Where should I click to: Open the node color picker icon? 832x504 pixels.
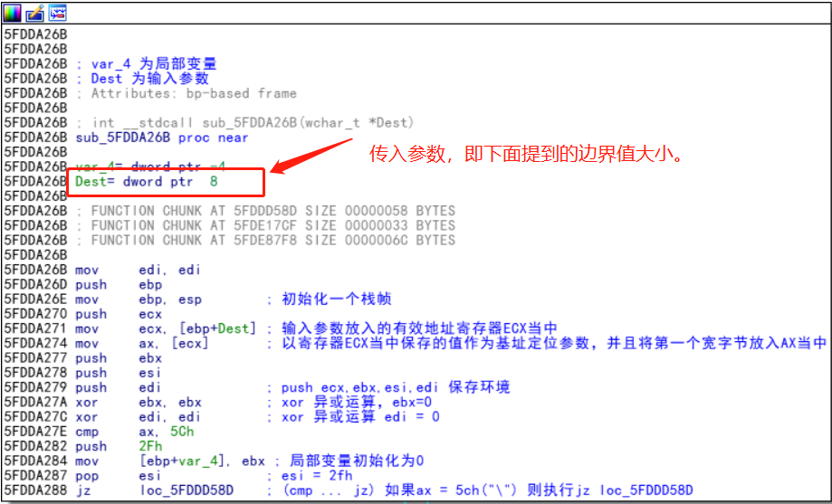[12, 13]
